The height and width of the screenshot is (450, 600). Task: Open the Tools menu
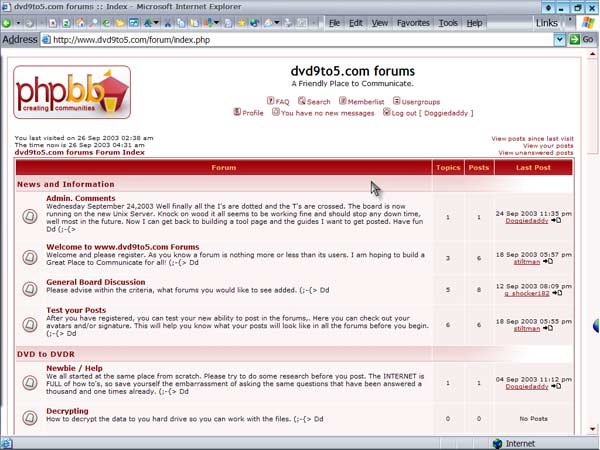(x=448, y=23)
